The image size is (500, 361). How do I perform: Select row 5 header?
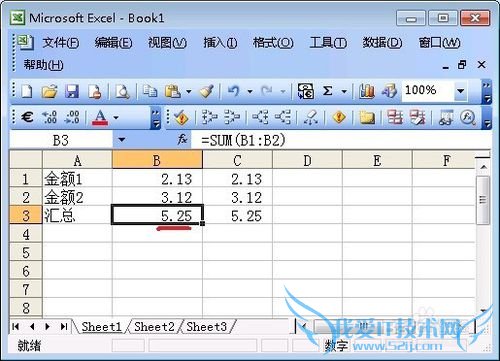[26, 253]
